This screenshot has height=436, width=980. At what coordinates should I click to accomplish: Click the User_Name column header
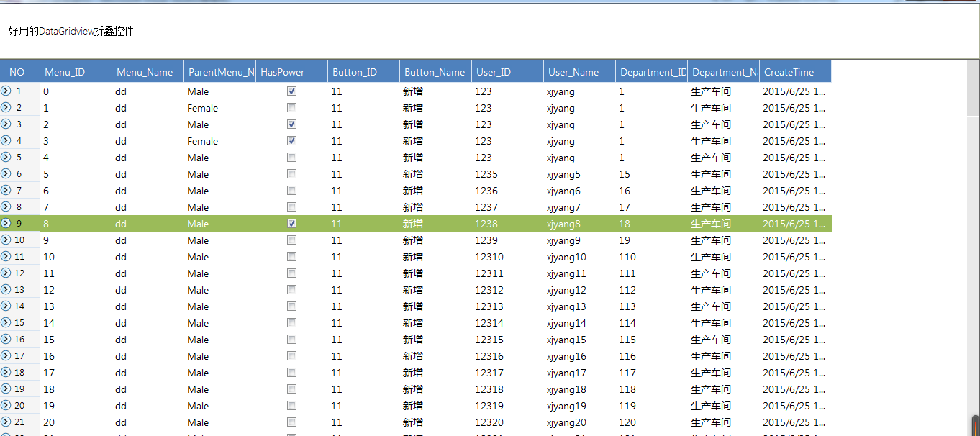580,72
